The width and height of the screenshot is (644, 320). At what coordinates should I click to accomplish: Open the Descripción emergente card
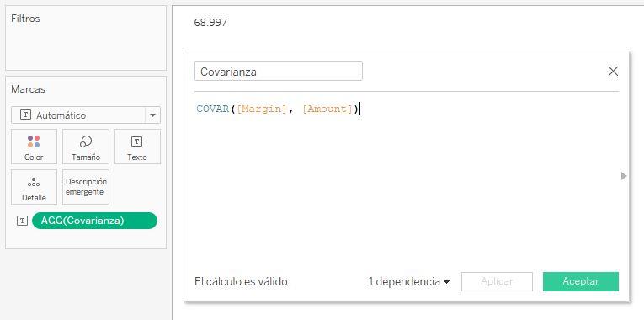tap(86, 187)
